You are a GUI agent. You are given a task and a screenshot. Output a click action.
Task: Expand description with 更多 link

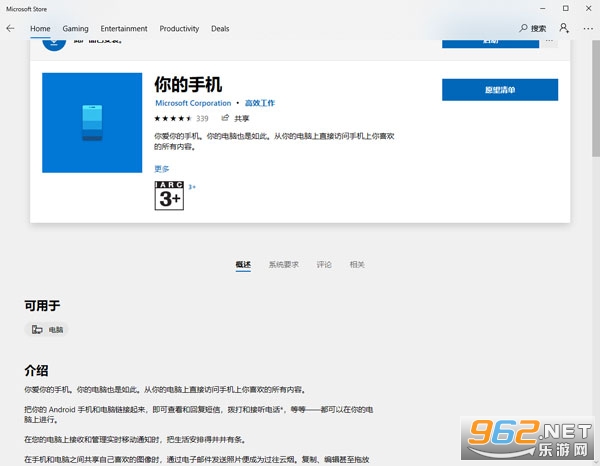(x=161, y=169)
